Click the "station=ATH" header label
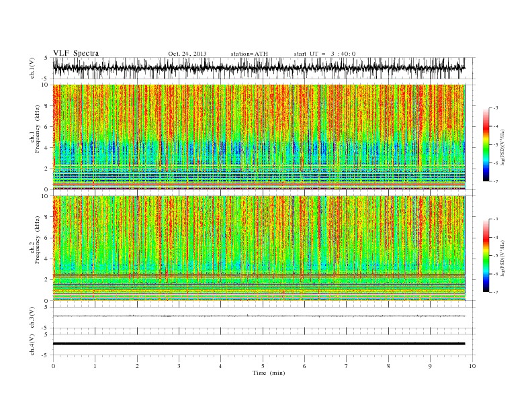 [x=249, y=54]
